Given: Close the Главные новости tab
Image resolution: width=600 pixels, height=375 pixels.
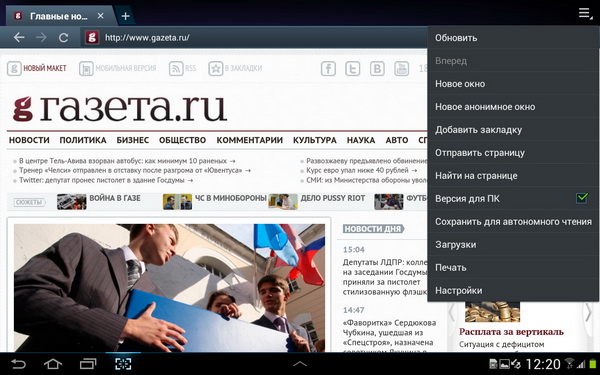Looking at the screenshot, I should (101, 16).
